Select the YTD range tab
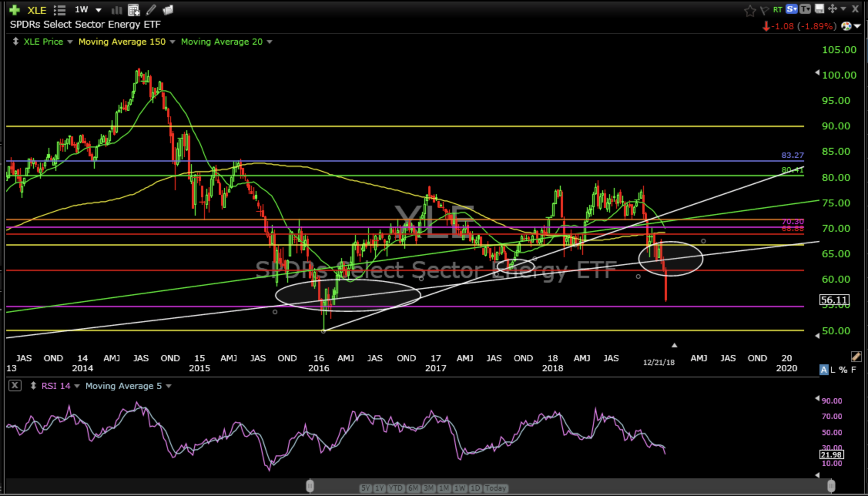868x496 pixels. (x=395, y=488)
